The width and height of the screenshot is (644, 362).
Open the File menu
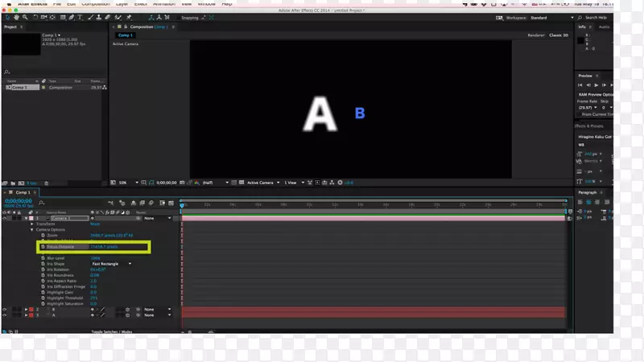[56, 4]
